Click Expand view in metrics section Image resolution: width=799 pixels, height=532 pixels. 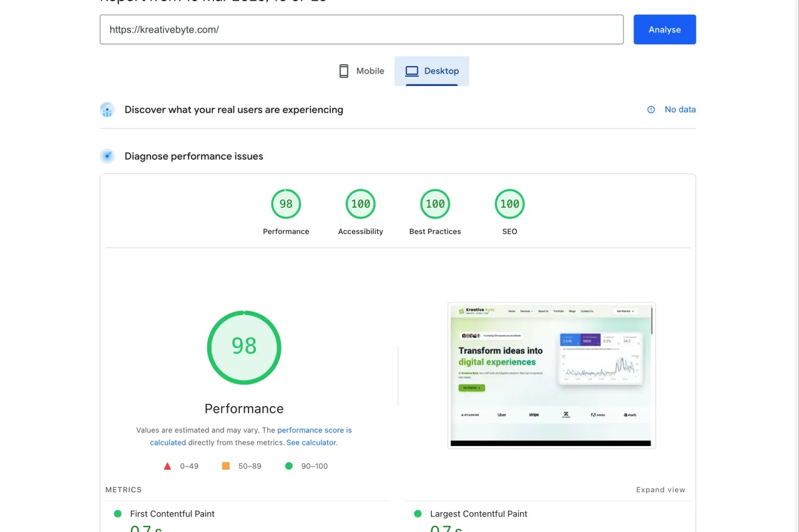point(660,490)
